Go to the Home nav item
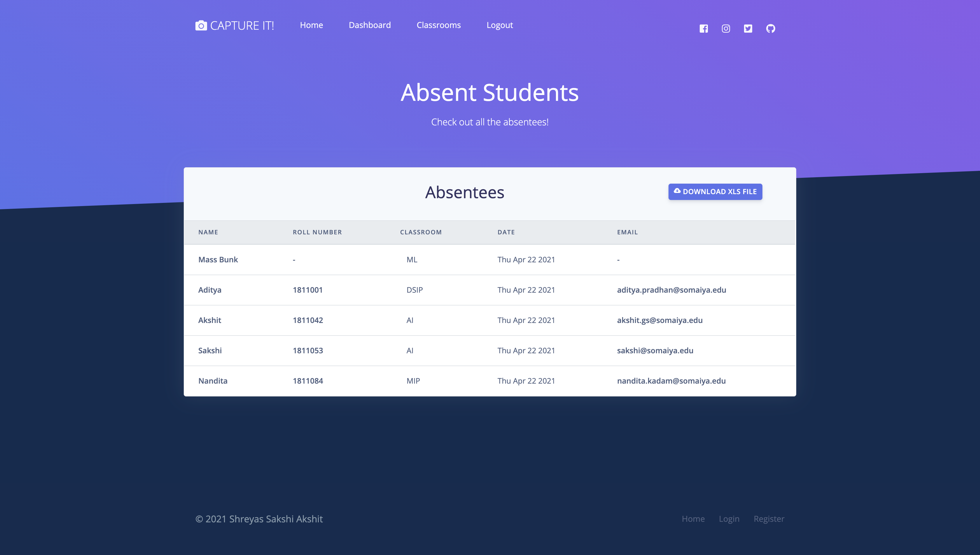Image resolution: width=980 pixels, height=555 pixels. [x=311, y=25]
